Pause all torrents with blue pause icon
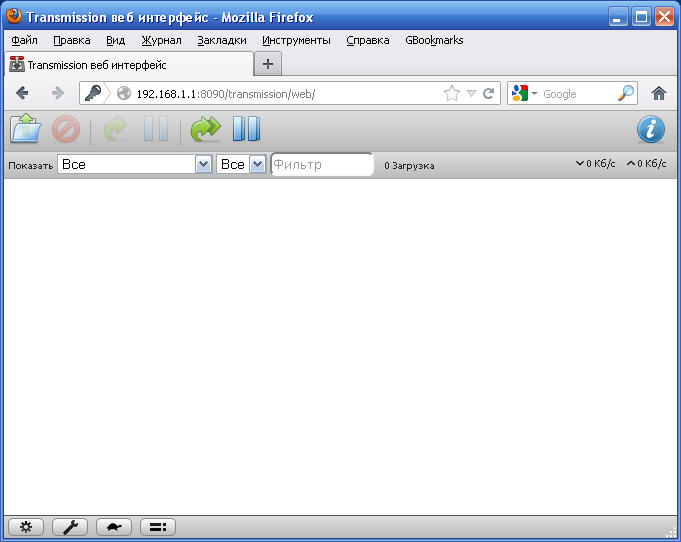Screen dimensions: 681x542 [246, 130]
